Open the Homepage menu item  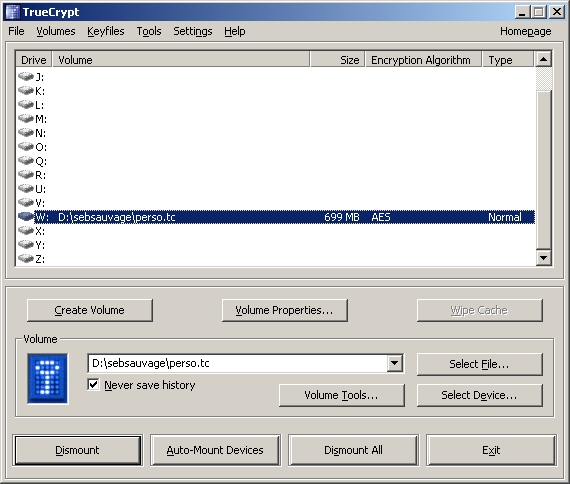525,31
